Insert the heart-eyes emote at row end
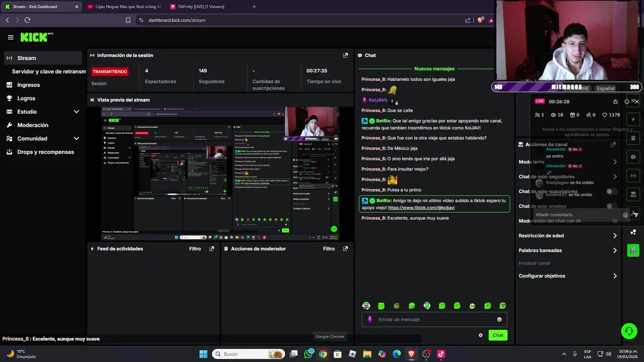This screenshot has height=362, width=644. 502,306
